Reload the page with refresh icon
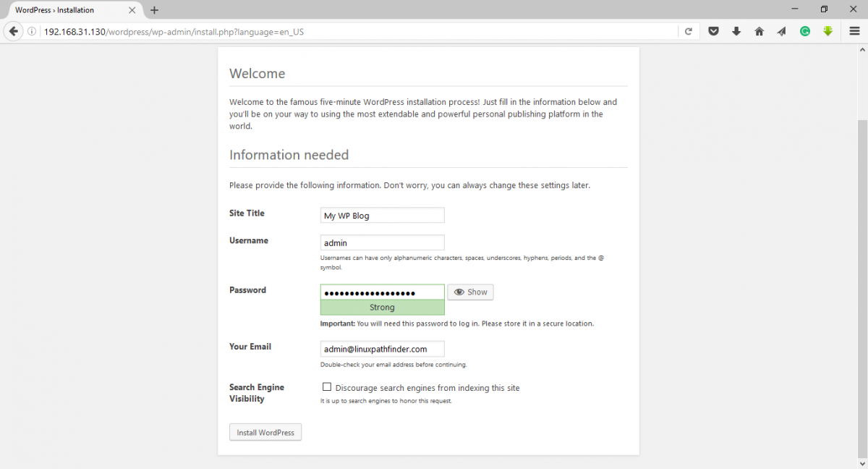 [688, 31]
